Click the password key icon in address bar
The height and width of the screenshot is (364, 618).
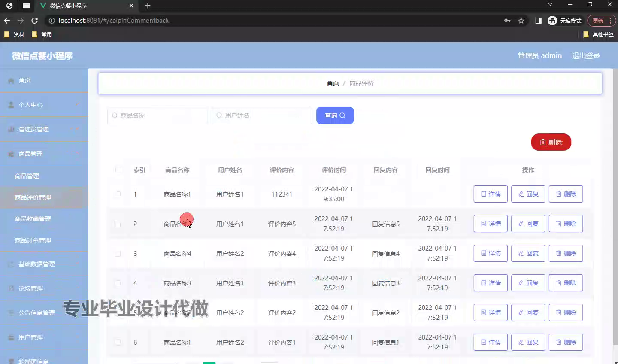507,21
